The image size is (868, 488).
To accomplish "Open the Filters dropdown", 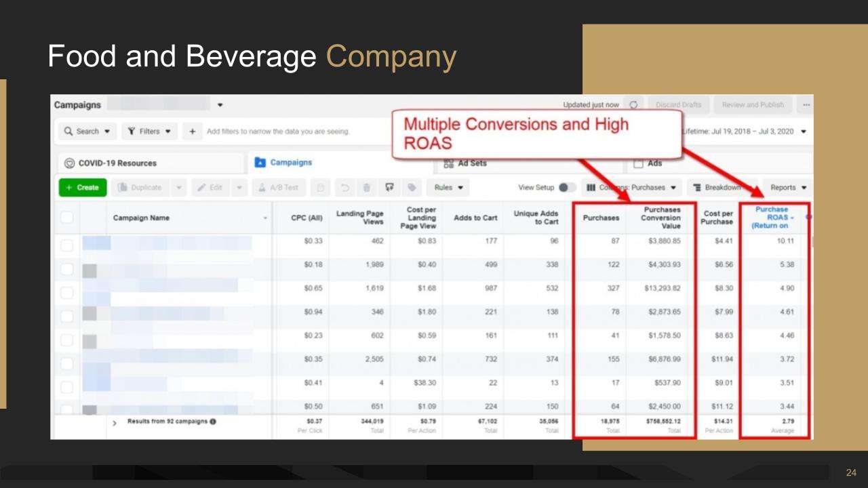I will tap(150, 131).
